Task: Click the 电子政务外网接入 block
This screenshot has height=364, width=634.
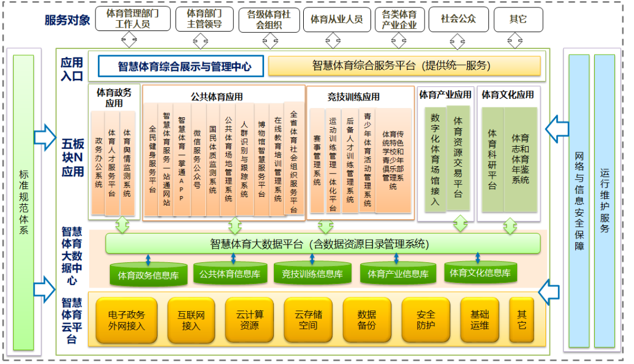Action: pos(126,320)
